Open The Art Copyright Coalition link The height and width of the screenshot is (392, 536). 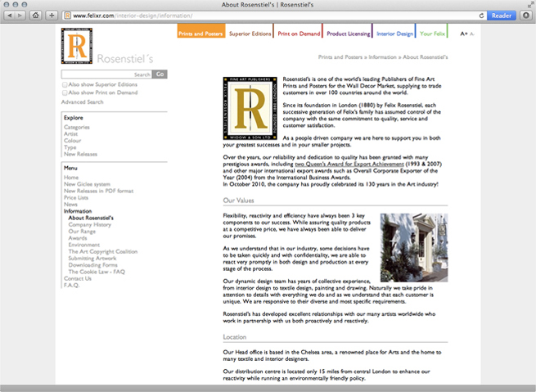click(102, 251)
